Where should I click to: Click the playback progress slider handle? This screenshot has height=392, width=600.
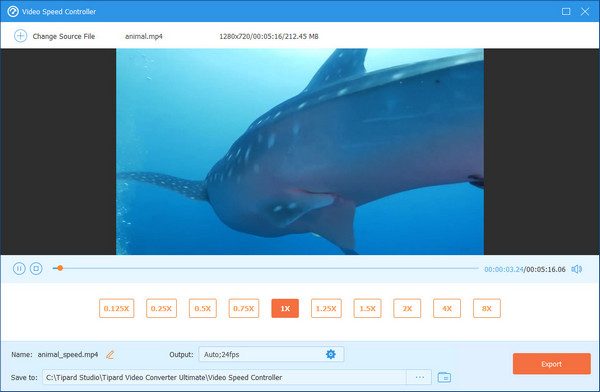click(x=60, y=268)
